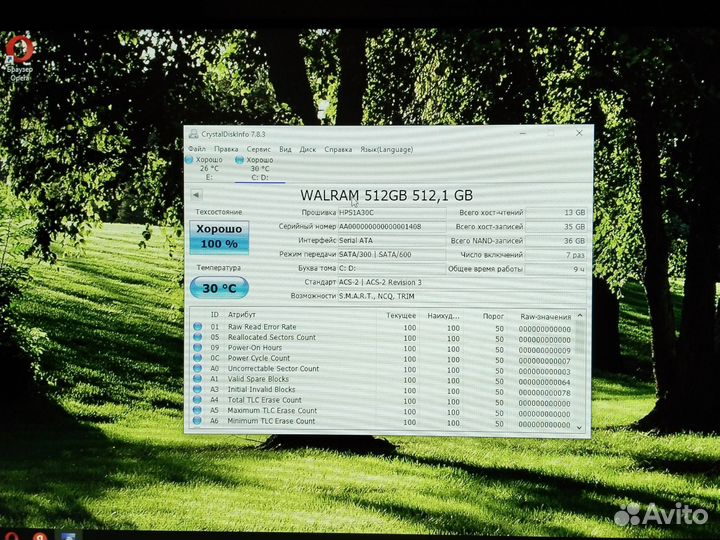The width and height of the screenshot is (720, 540).
Task: Click the Raw-значения column header
Action: click(546, 316)
